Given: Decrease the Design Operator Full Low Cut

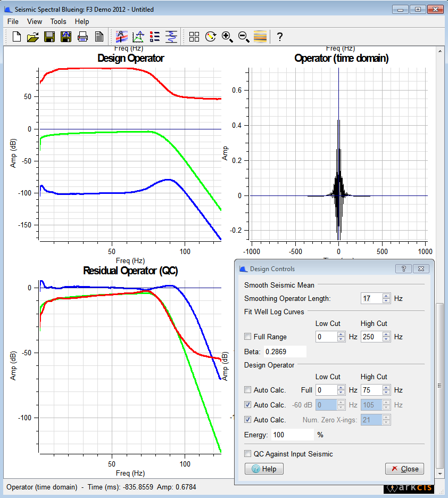Looking at the screenshot, I should point(341,392).
